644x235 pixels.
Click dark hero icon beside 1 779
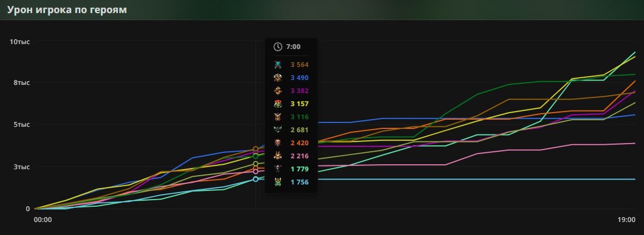278,169
